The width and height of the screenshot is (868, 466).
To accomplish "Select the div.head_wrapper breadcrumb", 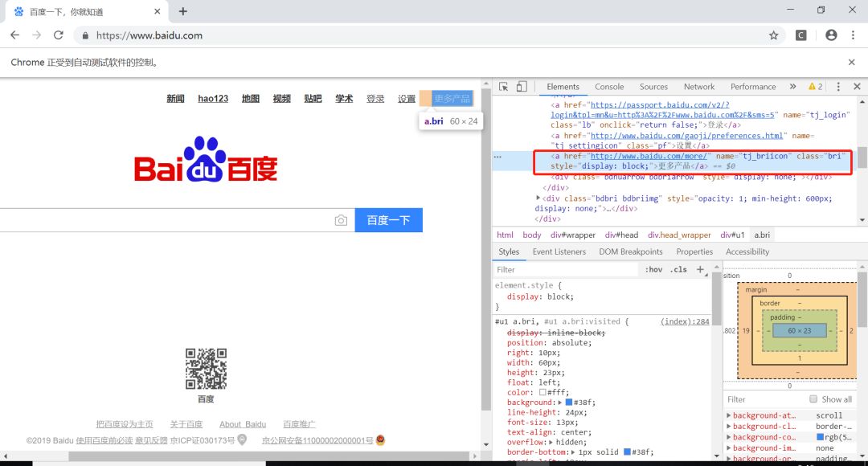I will 679,235.
